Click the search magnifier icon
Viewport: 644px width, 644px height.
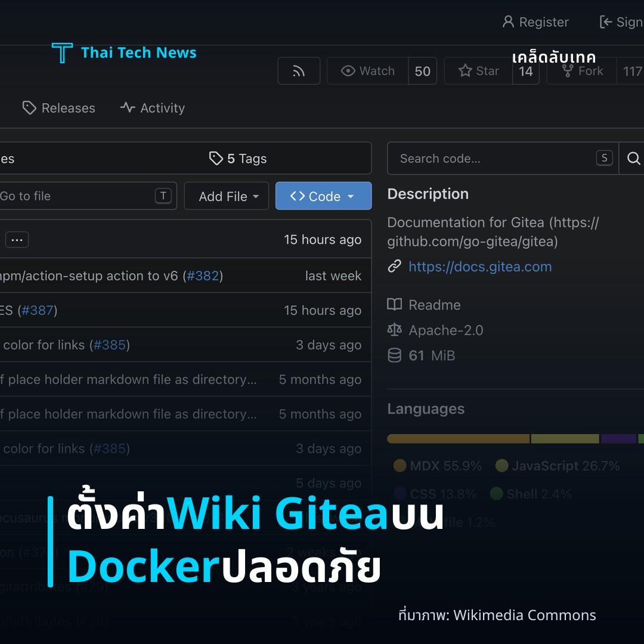pos(633,158)
